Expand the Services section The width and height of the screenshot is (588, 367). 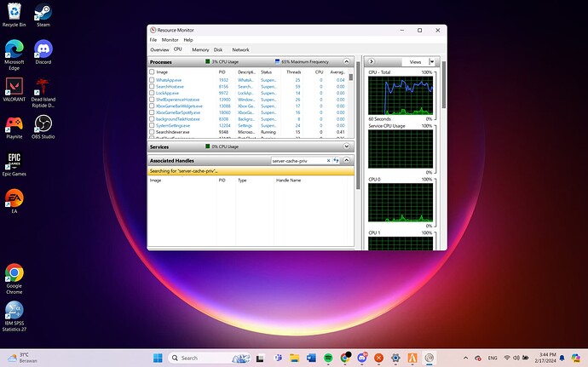coord(347,146)
